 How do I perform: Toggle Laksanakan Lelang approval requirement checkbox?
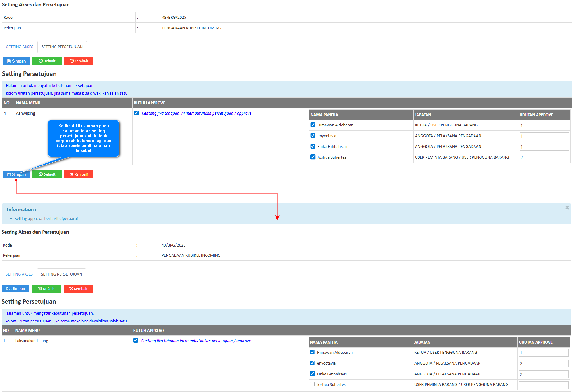pos(136,341)
